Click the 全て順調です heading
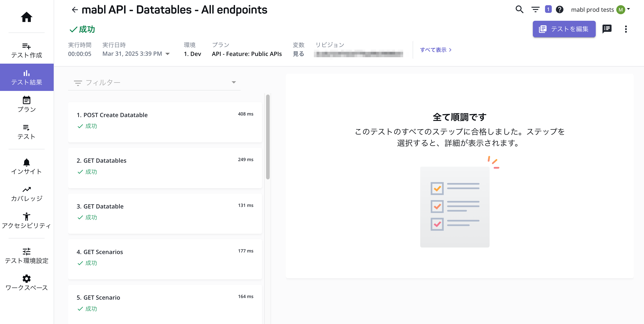This screenshot has height=324, width=644. [x=460, y=117]
